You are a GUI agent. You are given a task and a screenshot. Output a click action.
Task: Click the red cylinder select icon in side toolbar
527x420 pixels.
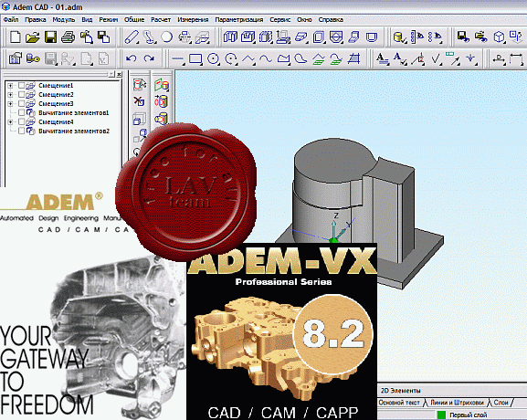140,84
